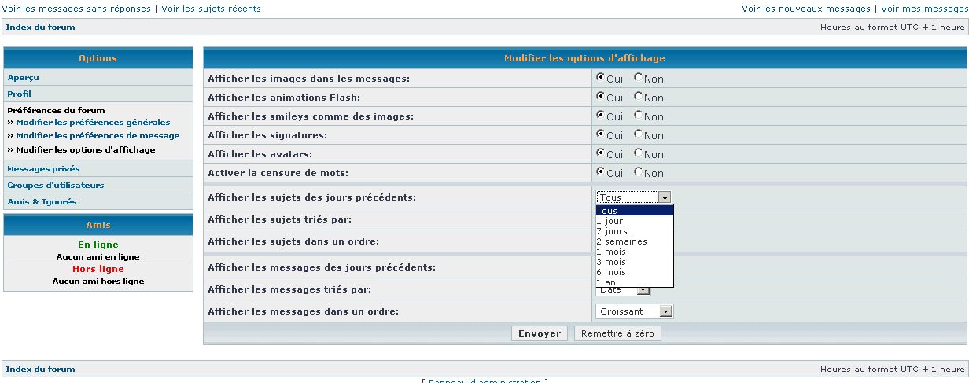Open the Croissant message order dropdown

pos(634,311)
